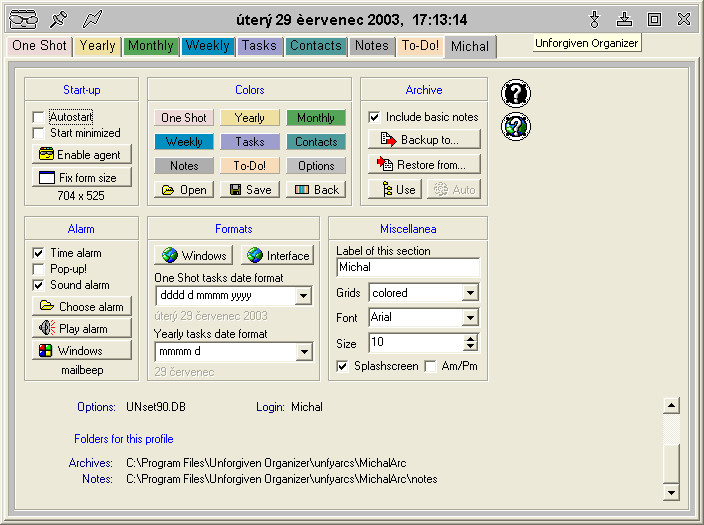Pick the Tasks color swatch
The width and height of the screenshot is (704, 525).
point(250,142)
